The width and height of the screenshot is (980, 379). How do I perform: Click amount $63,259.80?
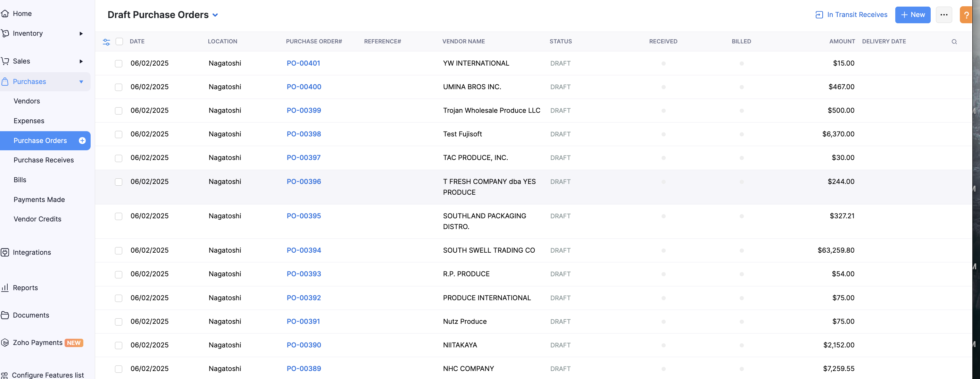pos(836,250)
